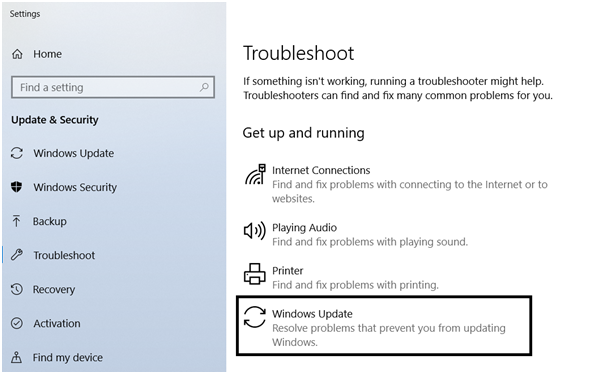Click the Backup upward arrow icon
605x374 pixels.
tap(16, 221)
